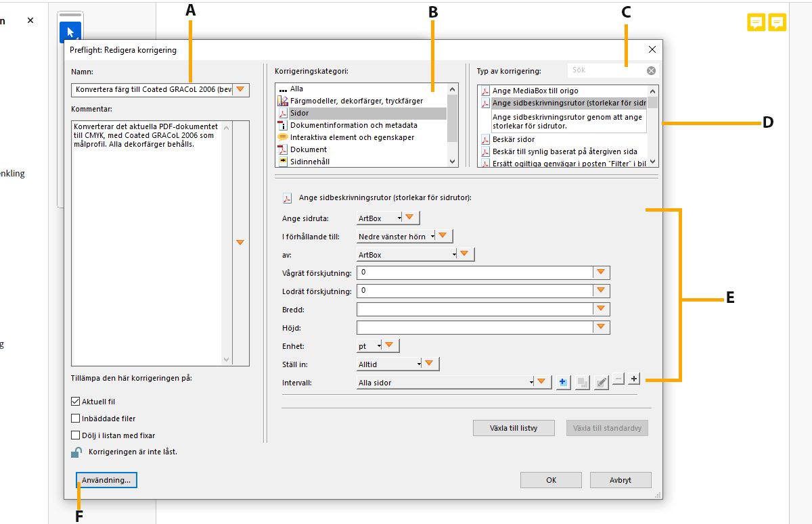Click the Sök search field
The width and height of the screenshot is (812, 524).
pos(607,70)
